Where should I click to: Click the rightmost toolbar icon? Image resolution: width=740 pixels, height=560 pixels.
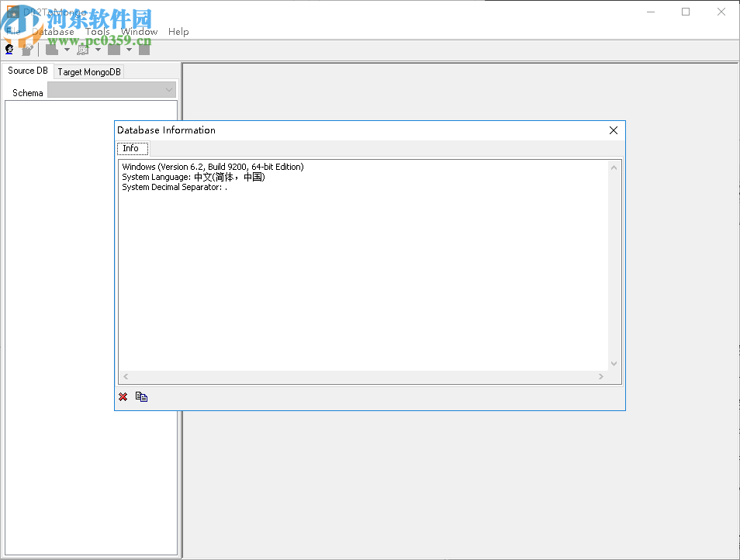coord(144,48)
